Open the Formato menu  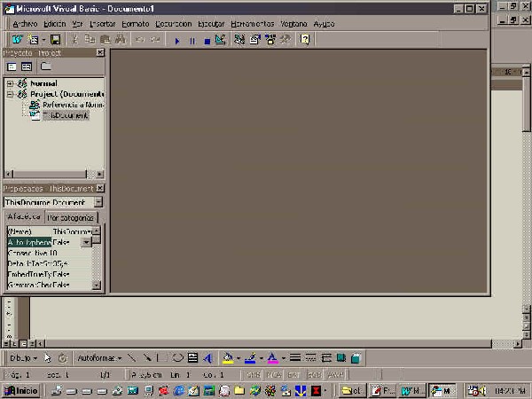136,24
